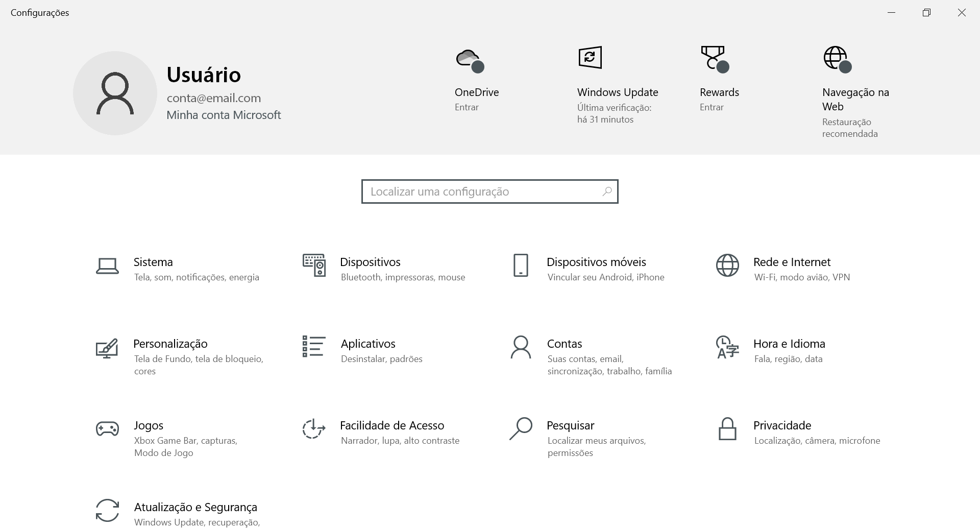Click the Navegação na Web title
Screen dimensions: 980x528
point(855,100)
